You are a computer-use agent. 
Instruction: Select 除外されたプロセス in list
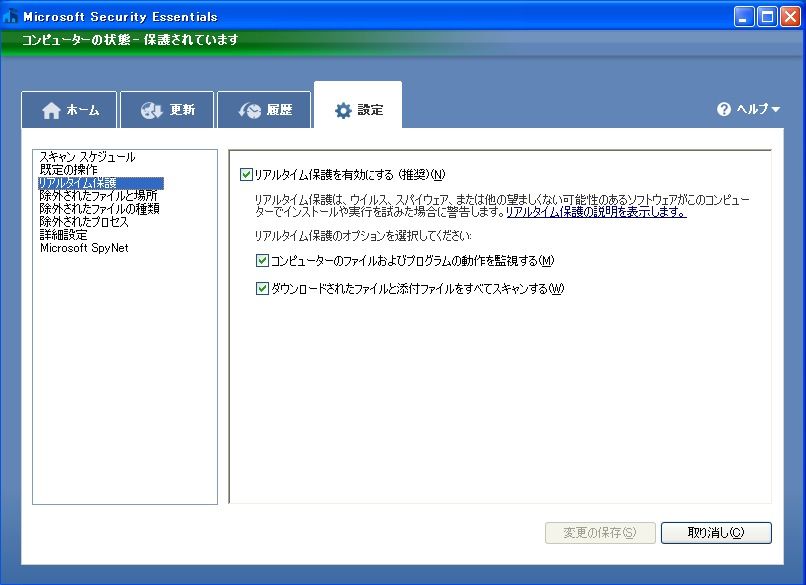click(x=84, y=222)
